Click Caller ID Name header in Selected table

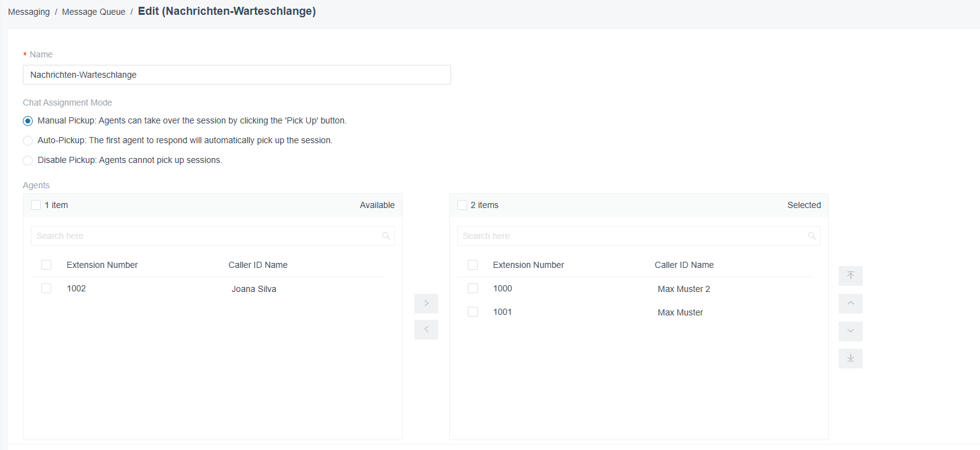684,265
